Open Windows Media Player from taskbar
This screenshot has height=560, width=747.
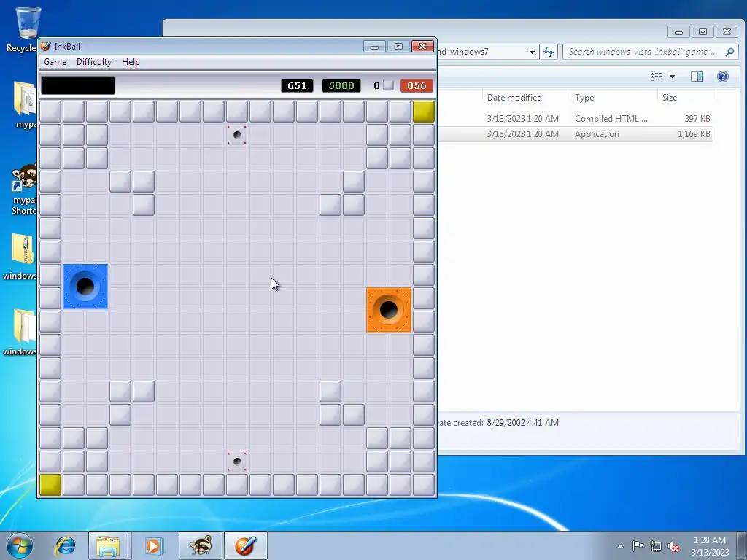(153, 545)
